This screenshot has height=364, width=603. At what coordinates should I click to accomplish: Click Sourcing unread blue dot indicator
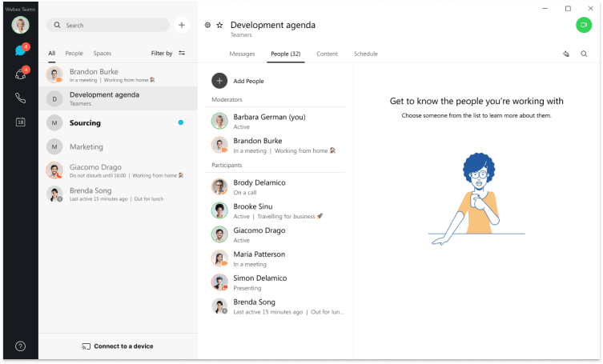pos(181,122)
